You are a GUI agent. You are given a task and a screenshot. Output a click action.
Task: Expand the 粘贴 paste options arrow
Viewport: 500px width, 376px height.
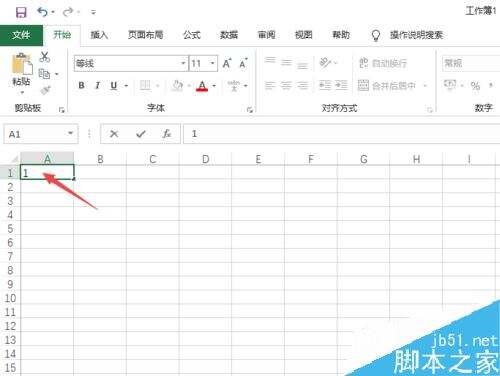(x=22, y=92)
